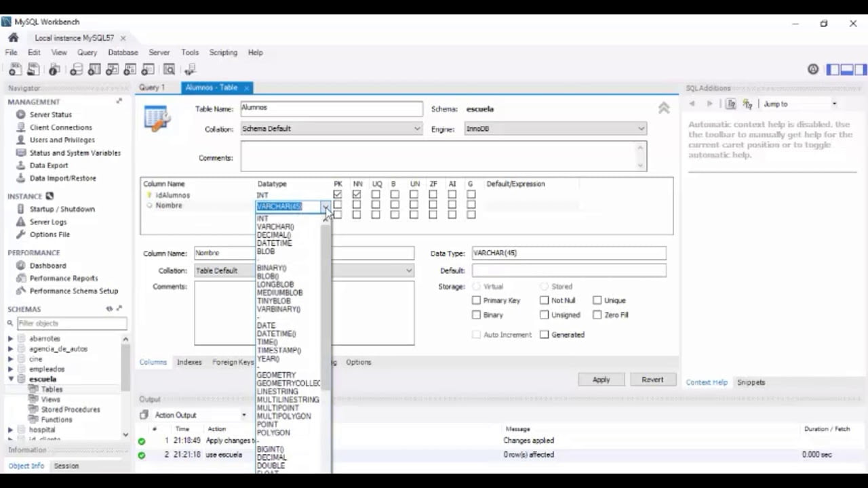Screen dimensions: 868x488
Task: Click the Filter objects search field
Action: click(x=71, y=323)
